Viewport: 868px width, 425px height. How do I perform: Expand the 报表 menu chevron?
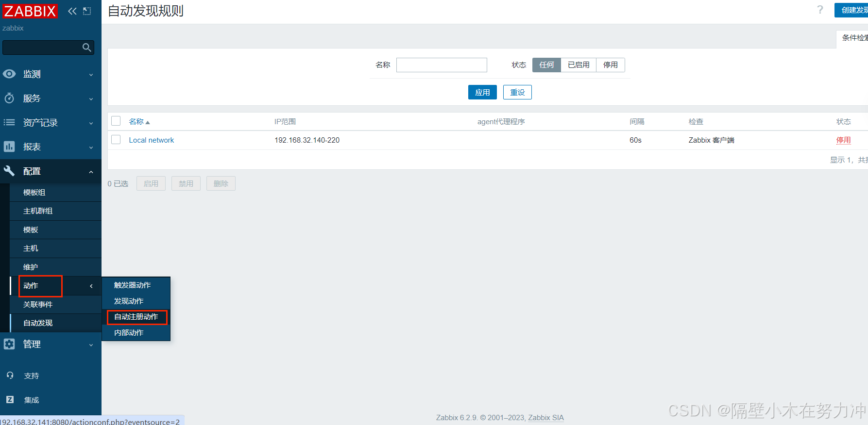pos(91,147)
